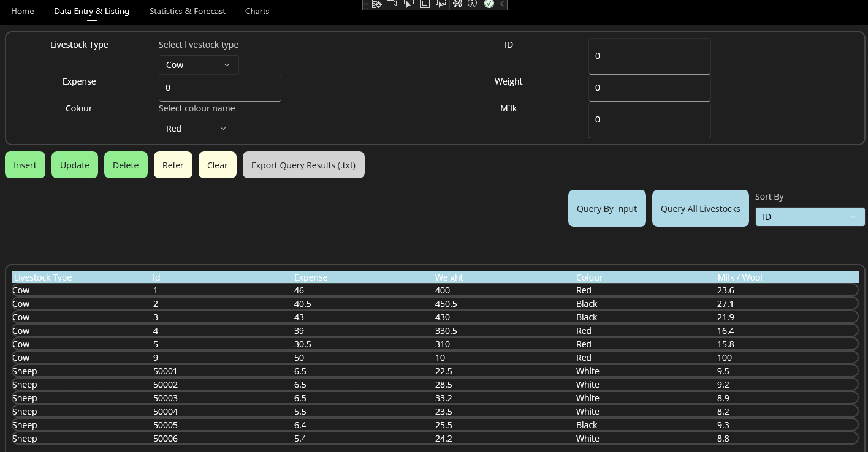The height and width of the screenshot is (452, 868).
Task: Click the Milk / Wool column header
Action: (x=740, y=277)
